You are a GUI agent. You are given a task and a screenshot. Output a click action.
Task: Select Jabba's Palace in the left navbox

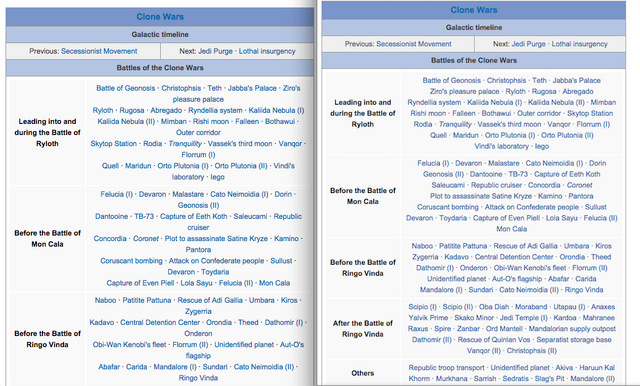click(252, 88)
